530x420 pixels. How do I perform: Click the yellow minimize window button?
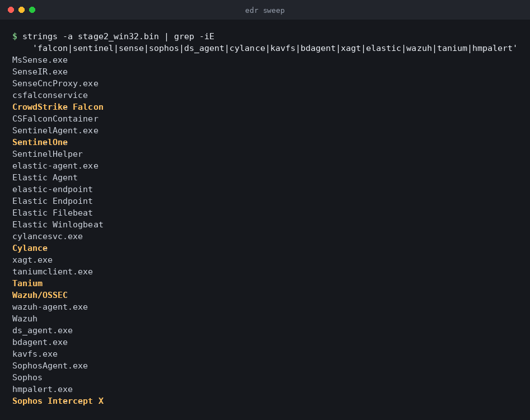click(22, 10)
